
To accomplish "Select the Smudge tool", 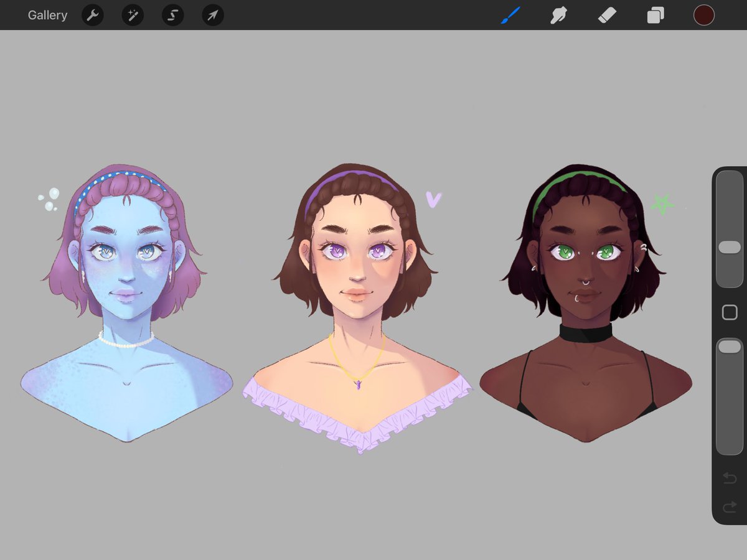I will (558, 15).
